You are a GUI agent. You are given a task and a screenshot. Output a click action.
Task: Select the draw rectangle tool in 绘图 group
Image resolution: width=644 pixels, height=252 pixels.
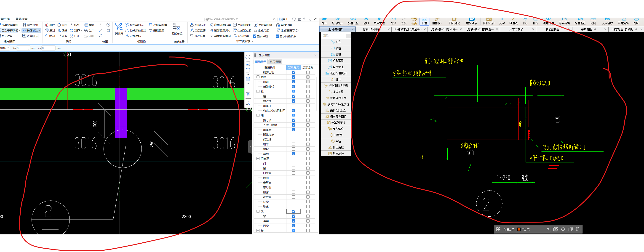coord(108,30)
